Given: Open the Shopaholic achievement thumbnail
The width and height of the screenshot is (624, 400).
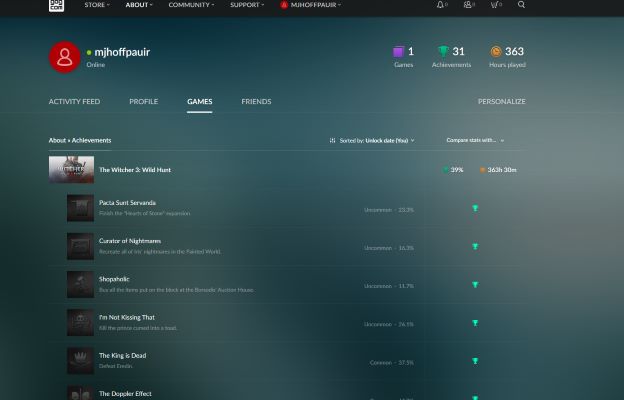Looking at the screenshot, I should tap(80, 284).
